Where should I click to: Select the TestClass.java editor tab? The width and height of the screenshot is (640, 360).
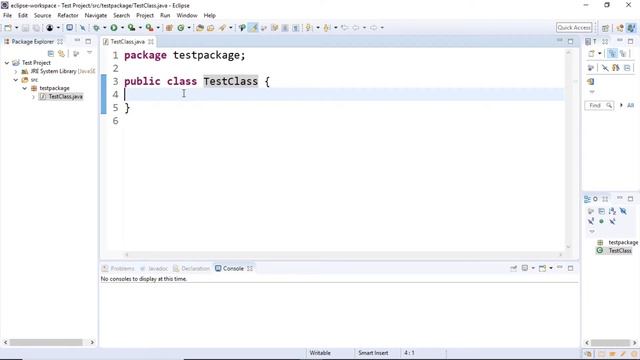(x=127, y=42)
